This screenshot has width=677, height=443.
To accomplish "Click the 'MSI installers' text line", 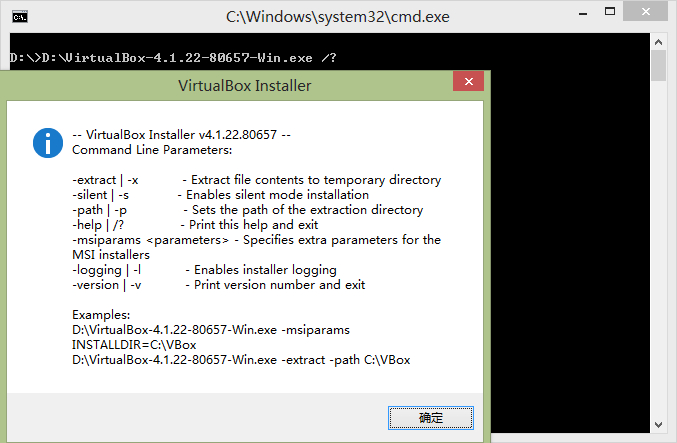I will 111,255.
